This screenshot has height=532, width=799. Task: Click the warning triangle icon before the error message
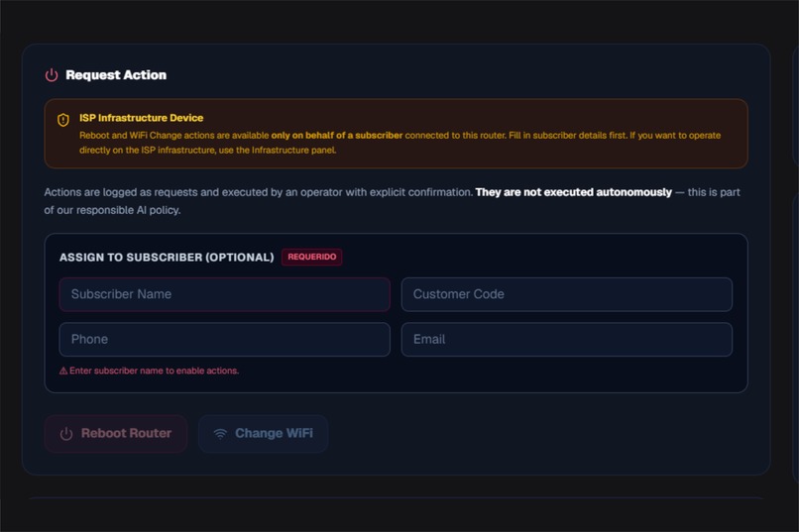[x=63, y=372]
